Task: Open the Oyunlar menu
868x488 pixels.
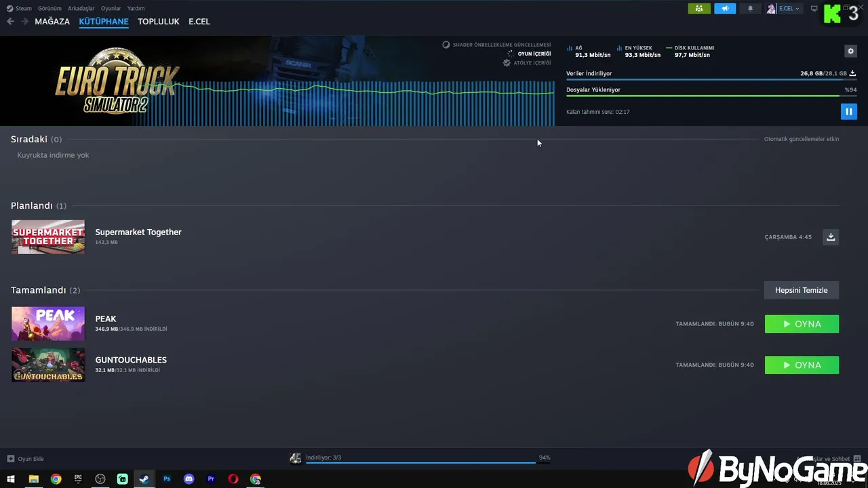Action: pos(111,8)
